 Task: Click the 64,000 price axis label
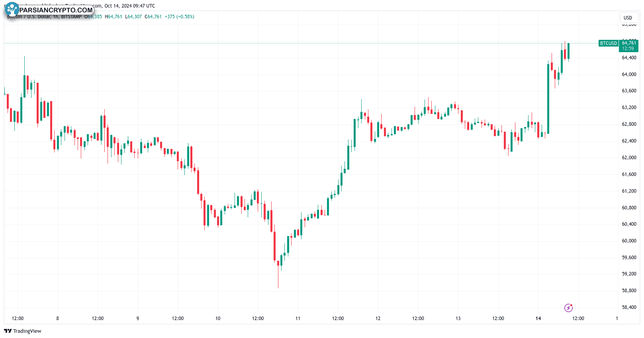pos(629,74)
